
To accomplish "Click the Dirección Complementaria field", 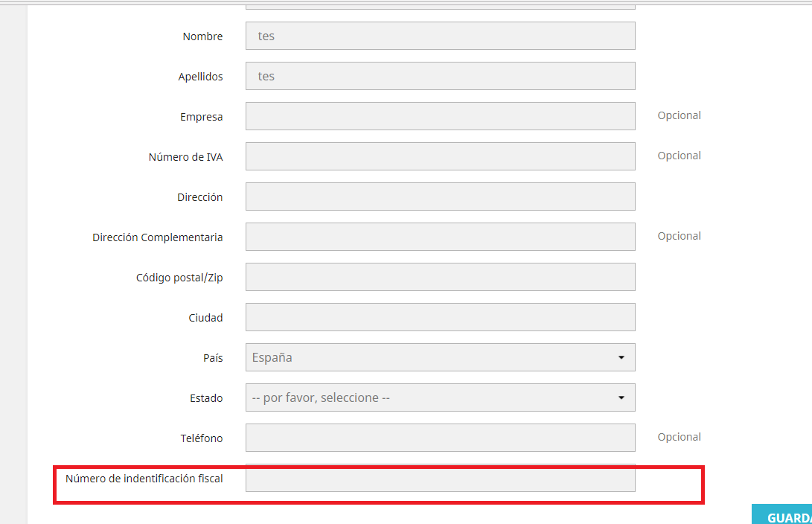I will click(x=440, y=237).
